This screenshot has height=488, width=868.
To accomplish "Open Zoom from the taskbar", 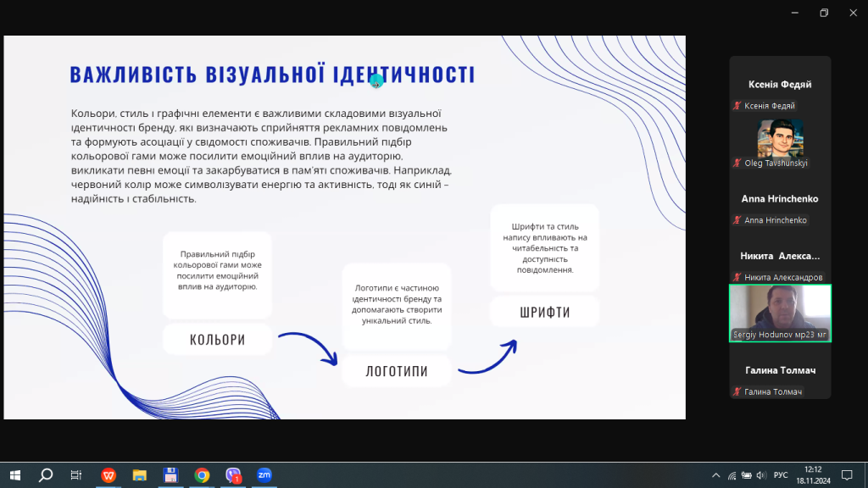I will (x=264, y=475).
